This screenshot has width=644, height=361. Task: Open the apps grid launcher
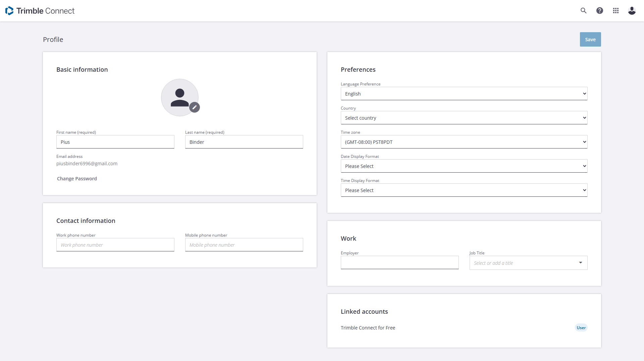(615, 11)
